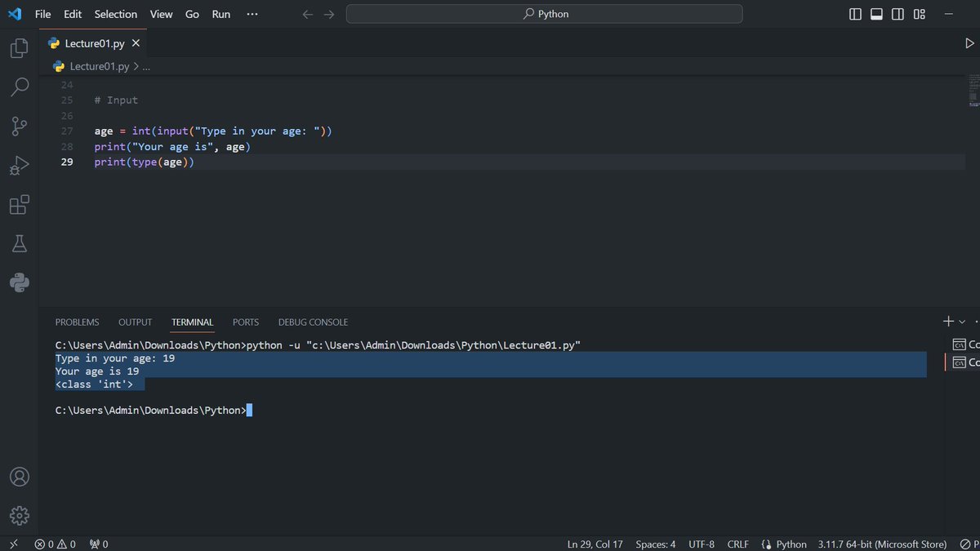Open the Run and Debug view
This screenshot has height=551, width=980.
(x=20, y=166)
